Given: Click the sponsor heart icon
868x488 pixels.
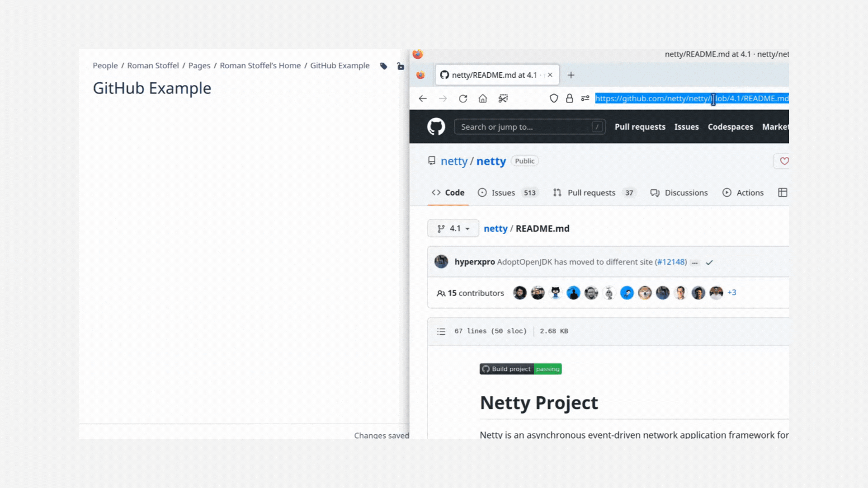Looking at the screenshot, I should [784, 161].
